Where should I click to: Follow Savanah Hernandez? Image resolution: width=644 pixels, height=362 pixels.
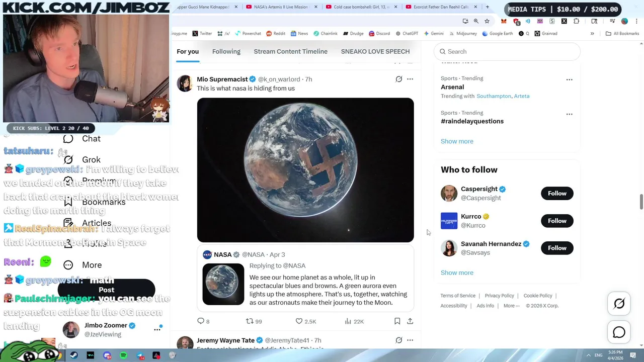point(557,248)
